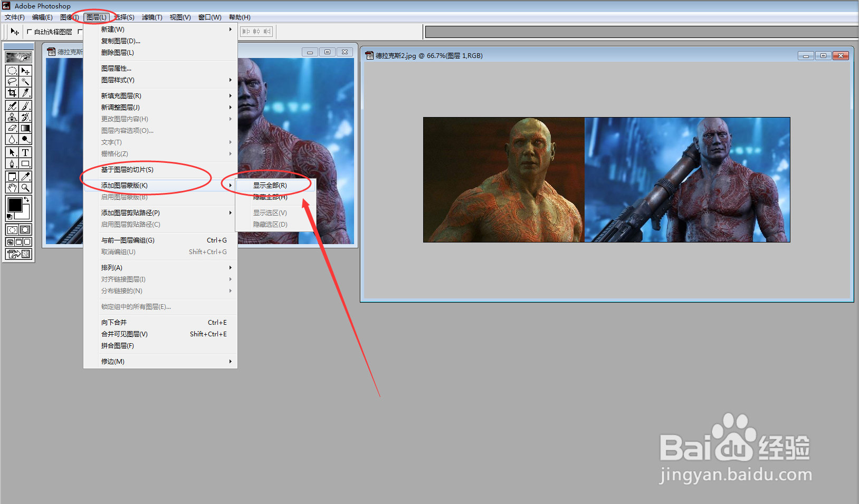The width and height of the screenshot is (859, 504).
Task: Expand 添加图层蒙版(K) submenu
Action: tap(160, 186)
